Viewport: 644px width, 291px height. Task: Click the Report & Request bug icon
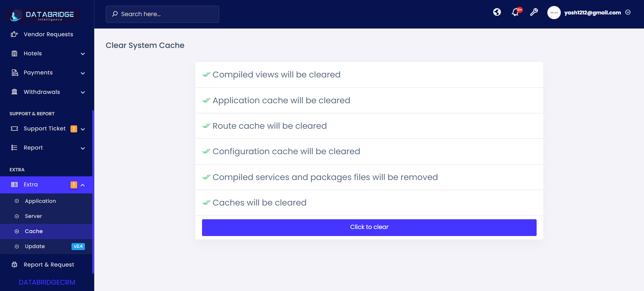(x=14, y=265)
